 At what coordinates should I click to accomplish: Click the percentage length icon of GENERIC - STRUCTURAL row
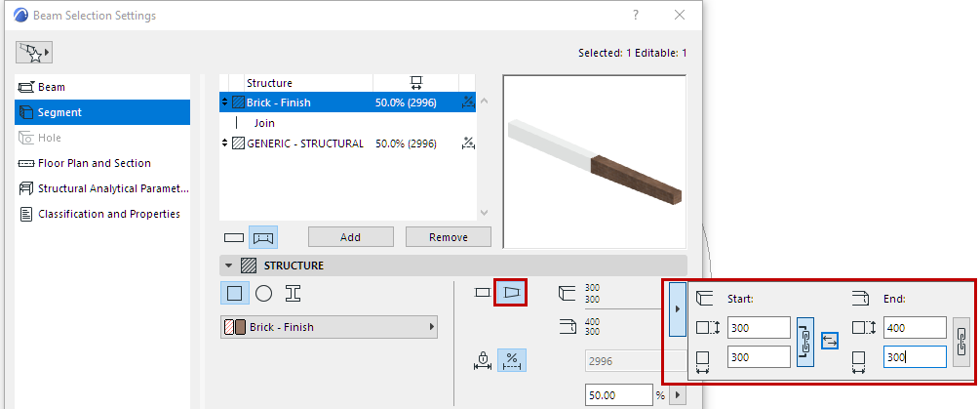pos(468,143)
